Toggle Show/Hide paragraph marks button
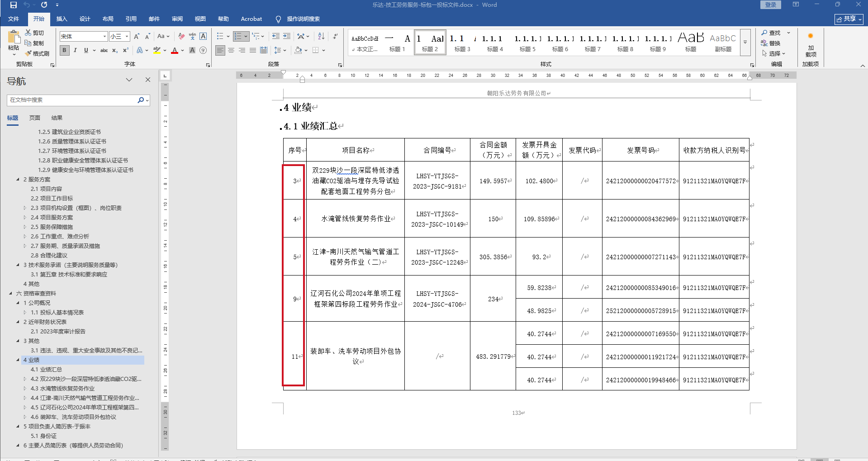 click(335, 36)
